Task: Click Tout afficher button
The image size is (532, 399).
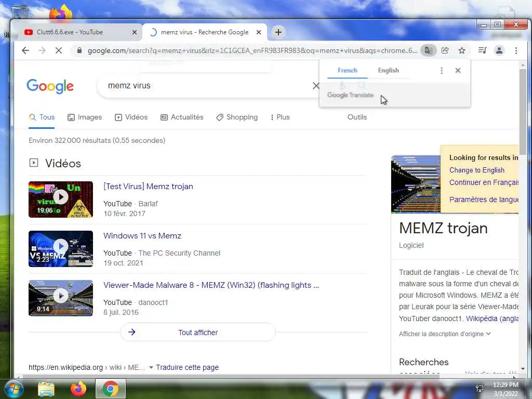Action: 198,332
